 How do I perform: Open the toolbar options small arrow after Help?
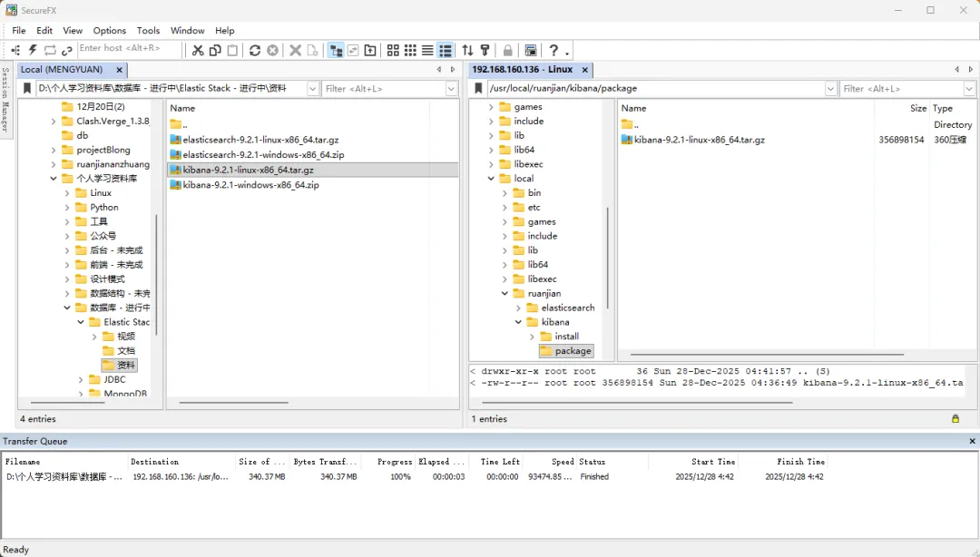click(x=567, y=53)
